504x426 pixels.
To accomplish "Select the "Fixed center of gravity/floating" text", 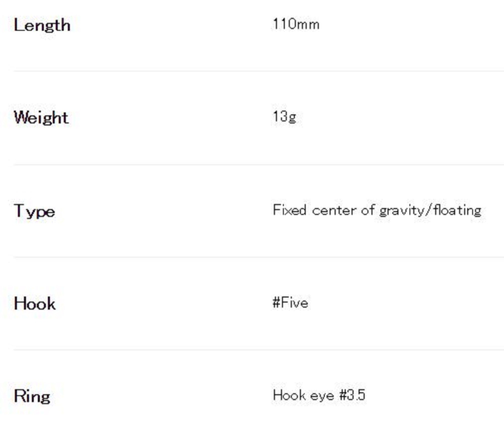I will pyautogui.click(x=377, y=210).
